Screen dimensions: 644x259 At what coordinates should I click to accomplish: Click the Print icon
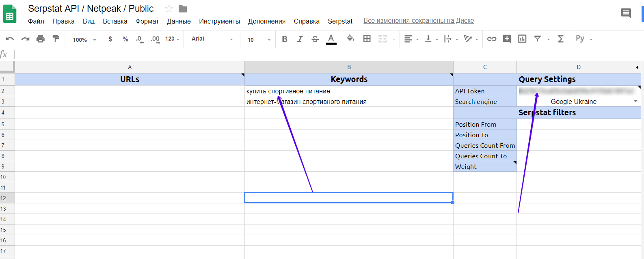[41, 39]
